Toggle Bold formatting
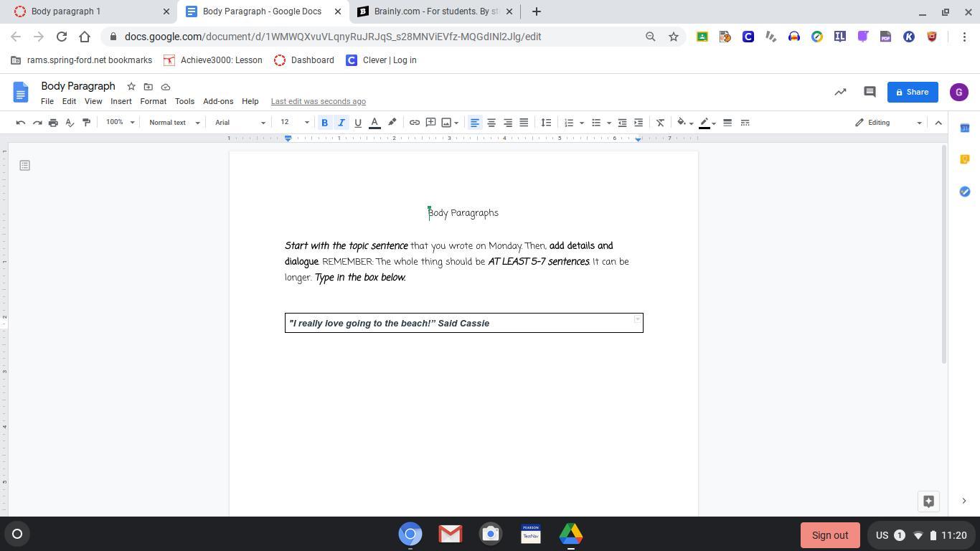 click(324, 123)
